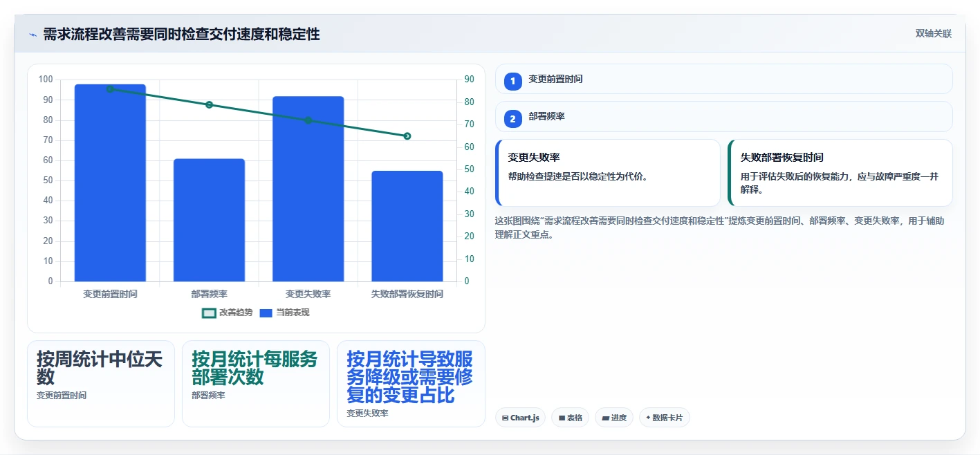This screenshot has height=455, width=980.
Task: Click the lightning icon beside the title
Action: (33, 35)
